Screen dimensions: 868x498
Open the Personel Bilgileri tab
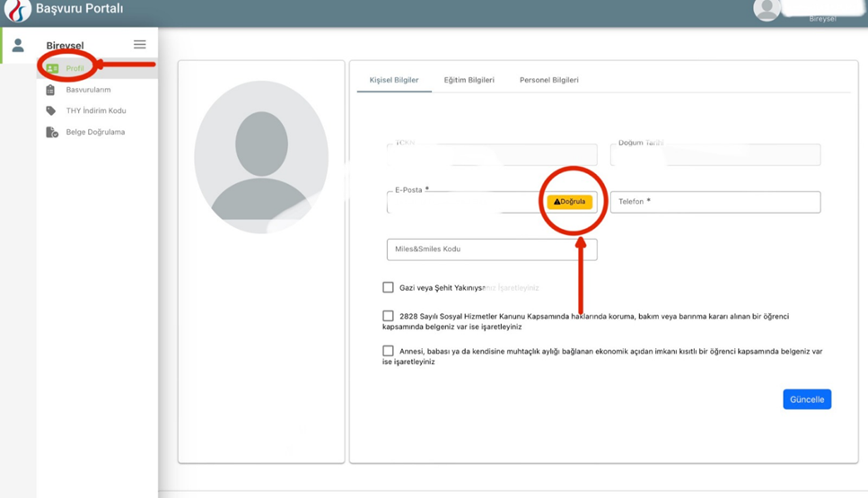pyautogui.click(x=548, y=81)
